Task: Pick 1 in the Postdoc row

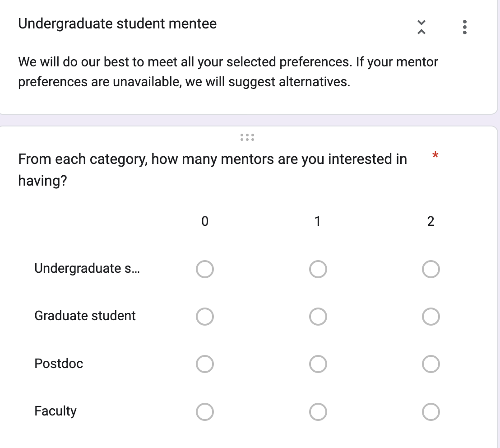Action: [318, 364]
